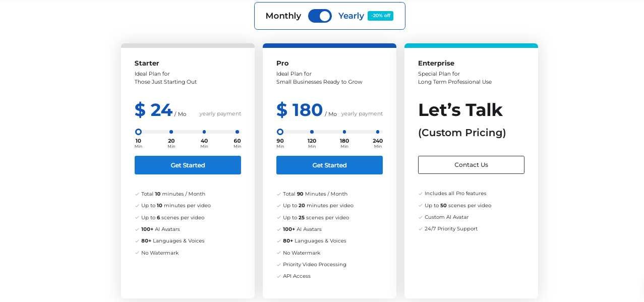Choose 60 Min on Starter slider
Viewport: 644px width, 302px height.
pos(237,132)
